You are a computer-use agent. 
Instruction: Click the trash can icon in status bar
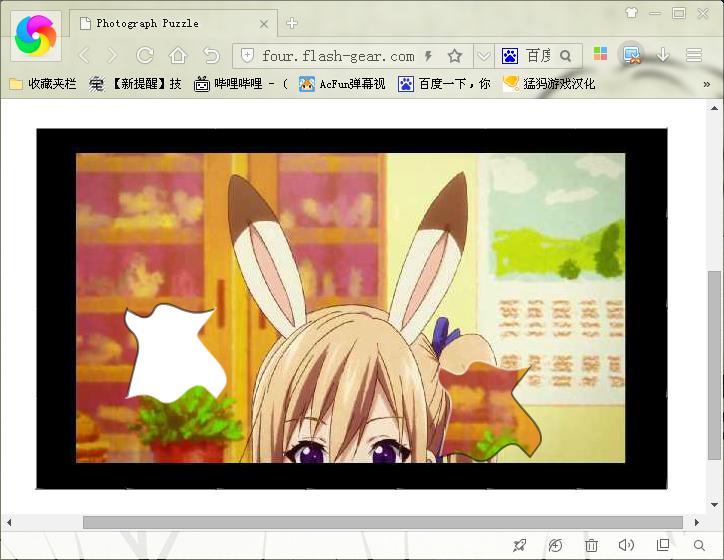[x=591, y=545]
